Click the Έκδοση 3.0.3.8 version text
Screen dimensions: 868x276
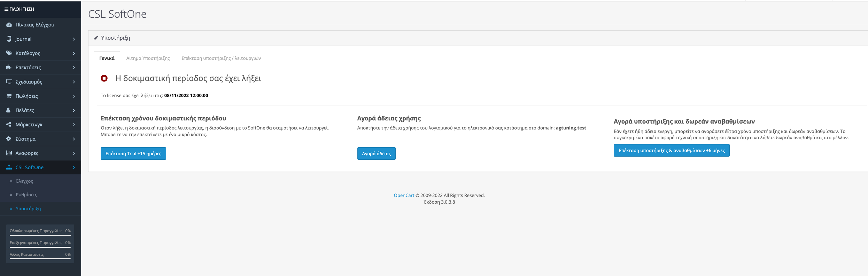click(439, 202)
